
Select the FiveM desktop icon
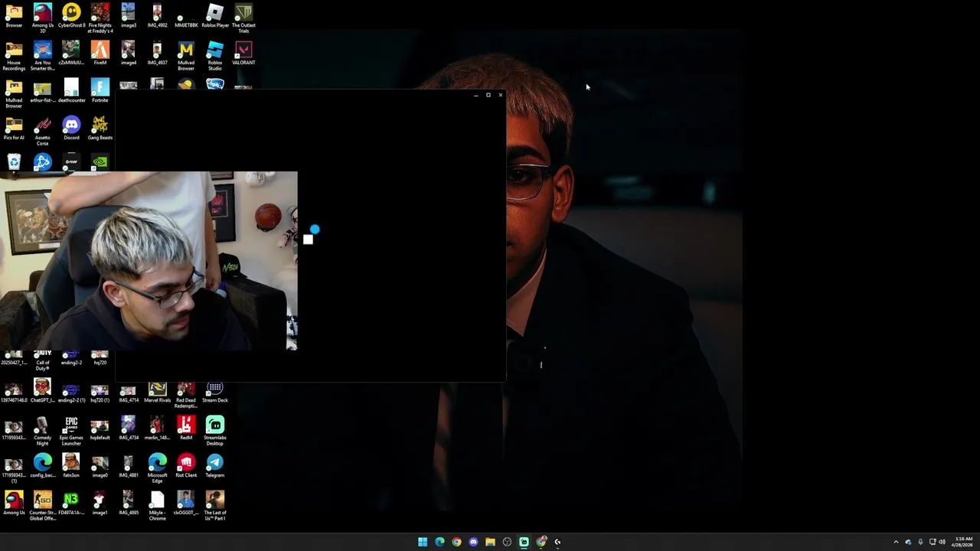(x=100, y=54)
